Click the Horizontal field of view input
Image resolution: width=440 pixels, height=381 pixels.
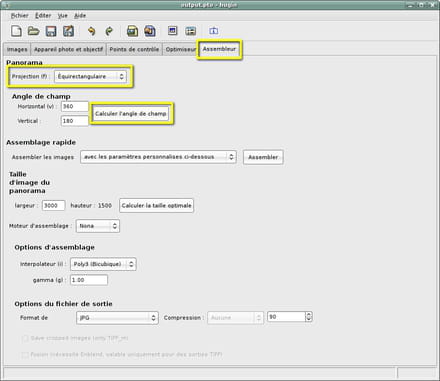(75, 106)
